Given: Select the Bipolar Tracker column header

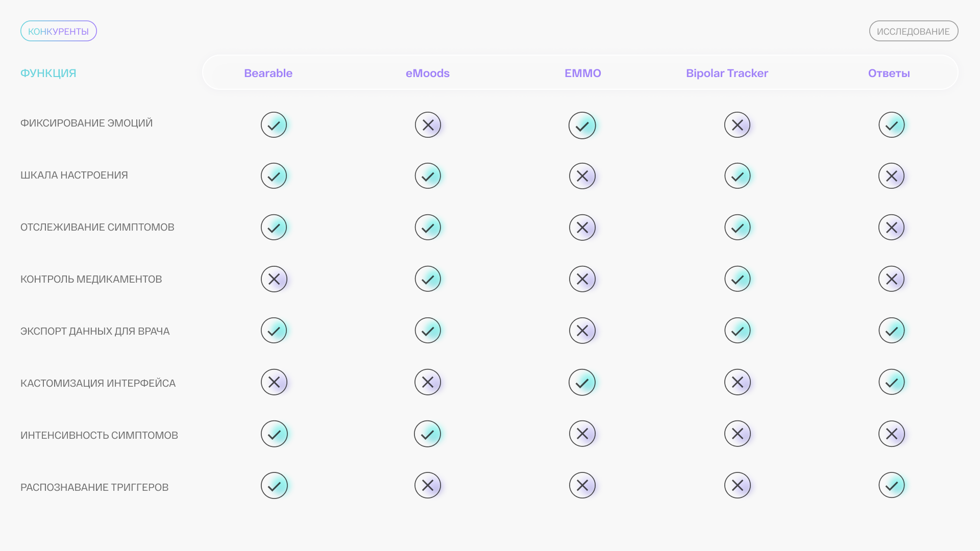Looking at the screenshot, I should [x=727, y=73].
